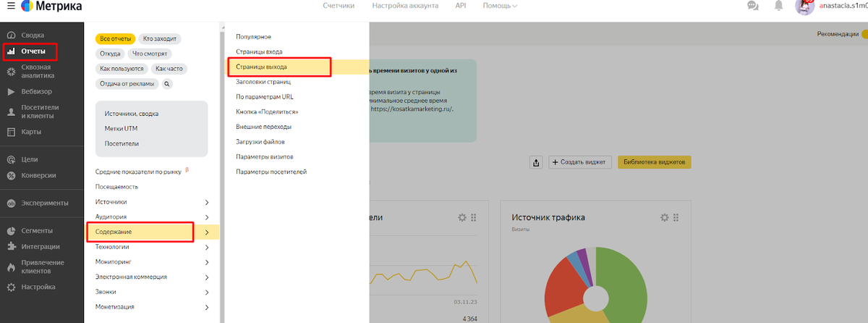Open the Помощь dropdown in header
Image resolution: width=868 pixels, height=323 pixels.
tap(500, 6)
